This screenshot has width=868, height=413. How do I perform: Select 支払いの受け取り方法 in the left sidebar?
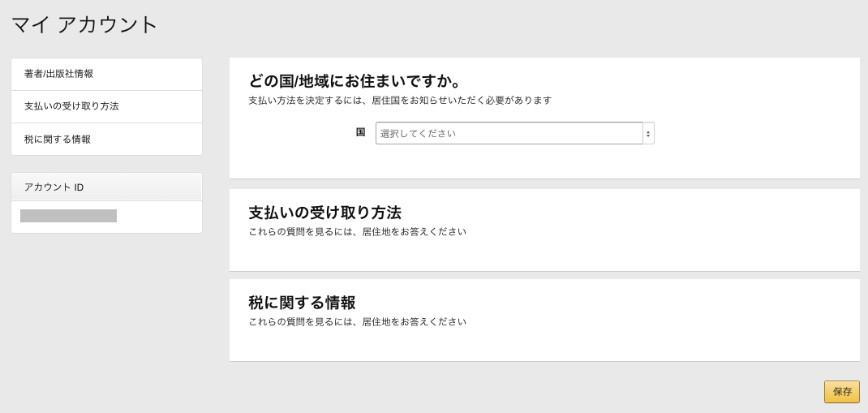pos(106,106)
